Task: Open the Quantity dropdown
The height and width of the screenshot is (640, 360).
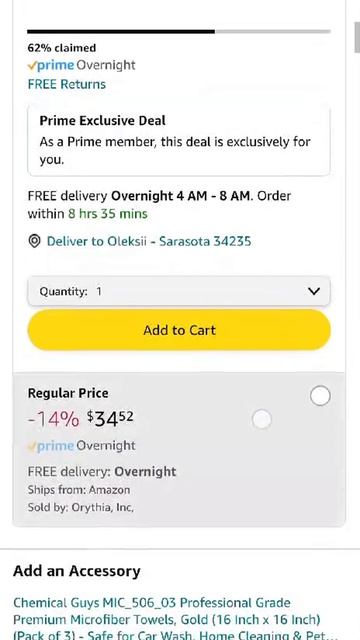Action: 179,291
